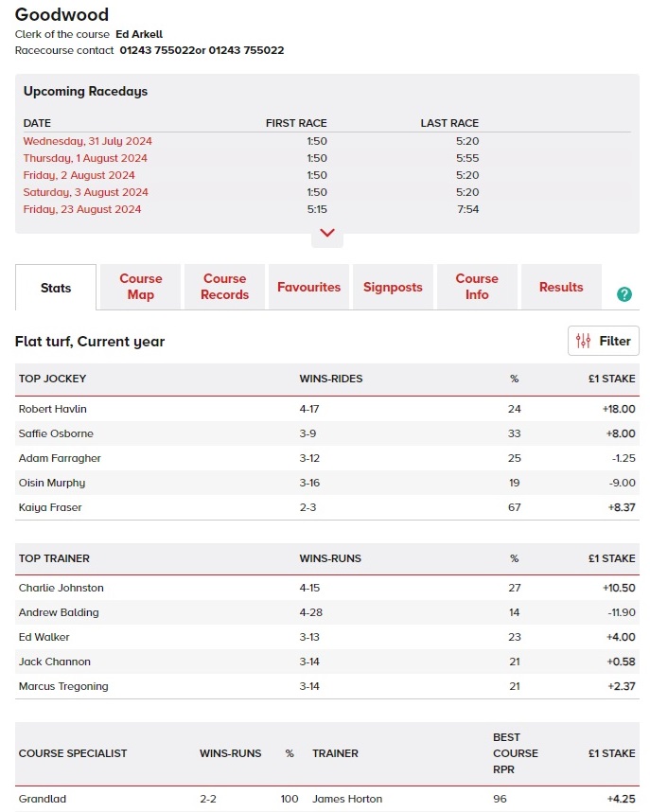Select the Stats tab

(x=54, y=287)
